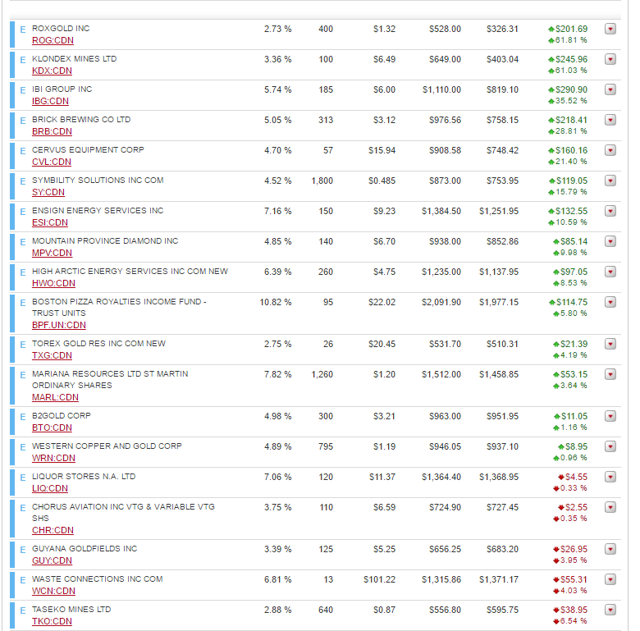Open dropdown arrow for Boston Pizza Royalties row
The width and height of the screenshot is (640, 631).
click(610, 302)
